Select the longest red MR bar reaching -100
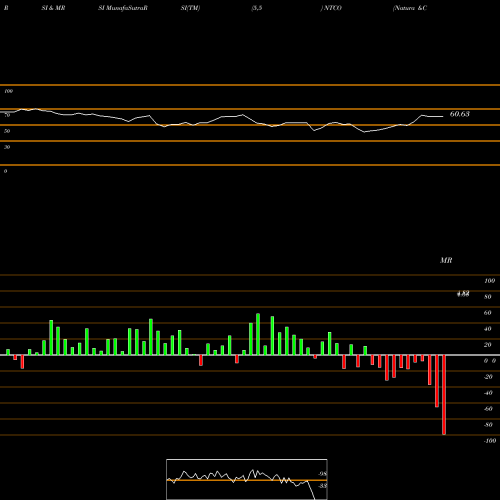Image resolution: width=500 pixels, height=500 pixels. tap(444, 395)
